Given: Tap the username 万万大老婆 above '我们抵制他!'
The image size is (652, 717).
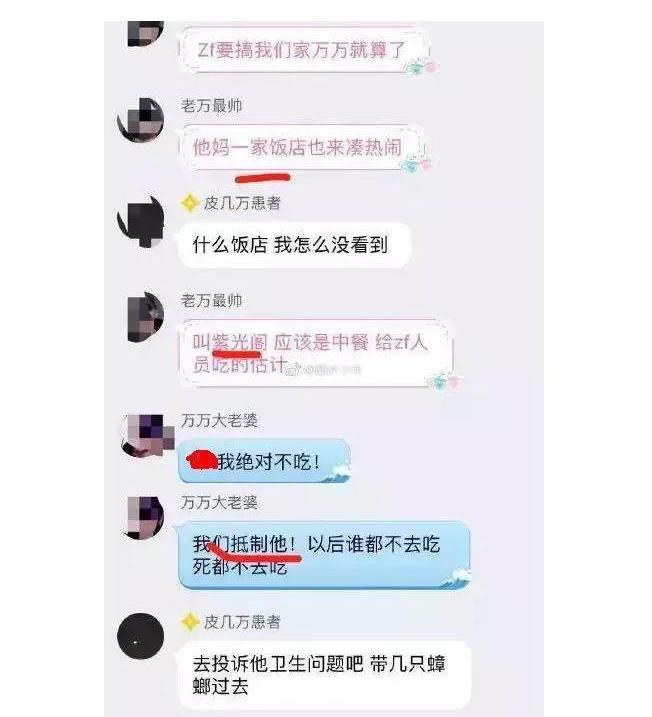Looking at the screenshot, I should click(219, 503).
